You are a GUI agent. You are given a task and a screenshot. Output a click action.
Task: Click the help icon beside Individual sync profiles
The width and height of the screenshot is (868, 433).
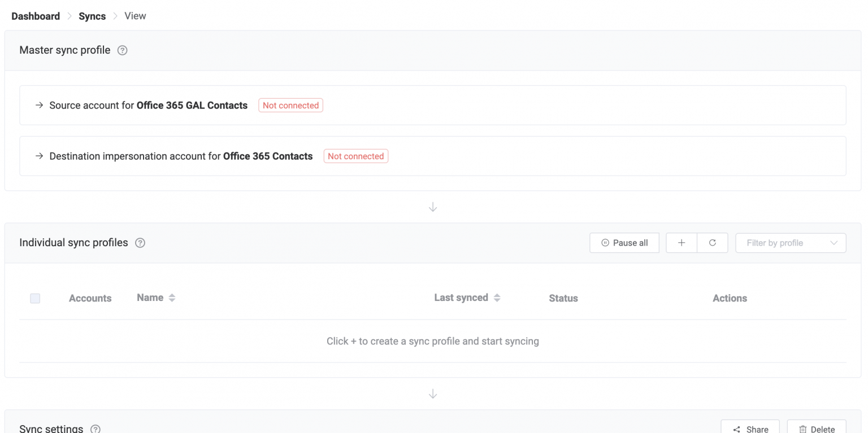[140, 243]
